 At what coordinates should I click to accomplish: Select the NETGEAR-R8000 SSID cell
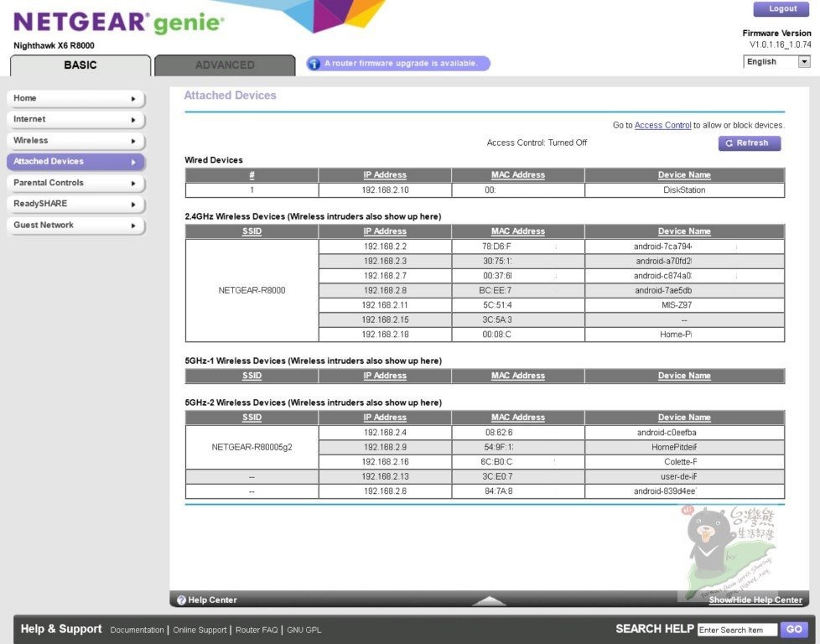tap(252, 290)
